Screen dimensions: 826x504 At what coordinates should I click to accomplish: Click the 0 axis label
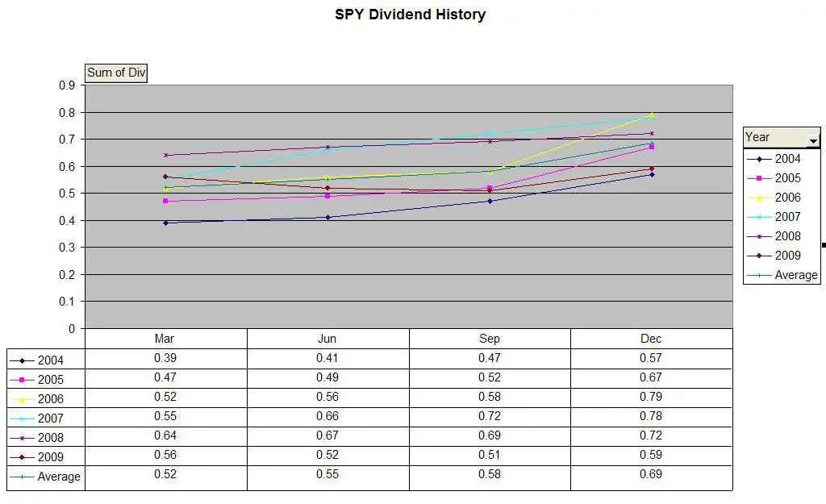click(72, 329)
